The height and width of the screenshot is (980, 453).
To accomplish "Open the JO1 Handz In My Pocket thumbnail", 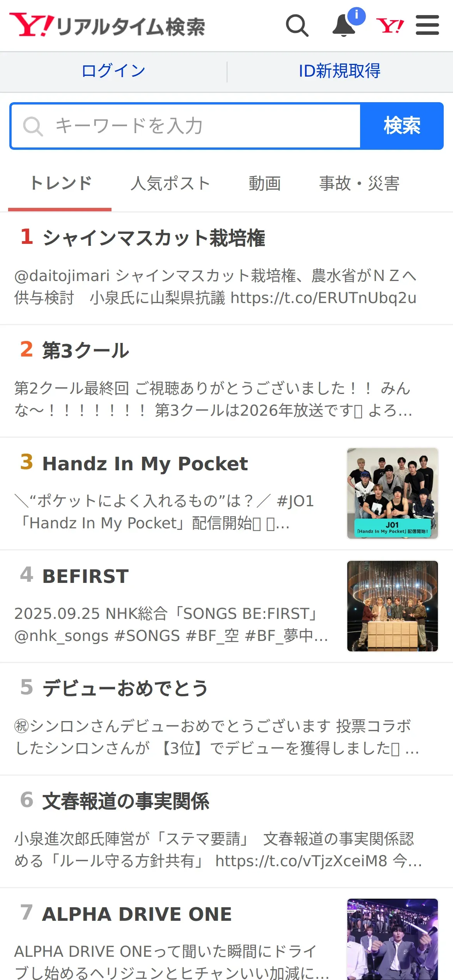I will pos(393,493).
